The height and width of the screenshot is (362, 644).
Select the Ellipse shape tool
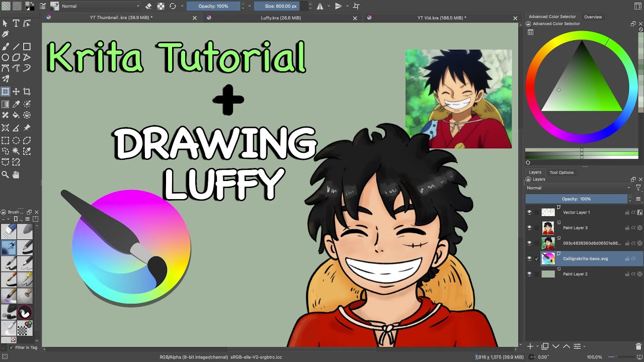[x=6, y=57]
